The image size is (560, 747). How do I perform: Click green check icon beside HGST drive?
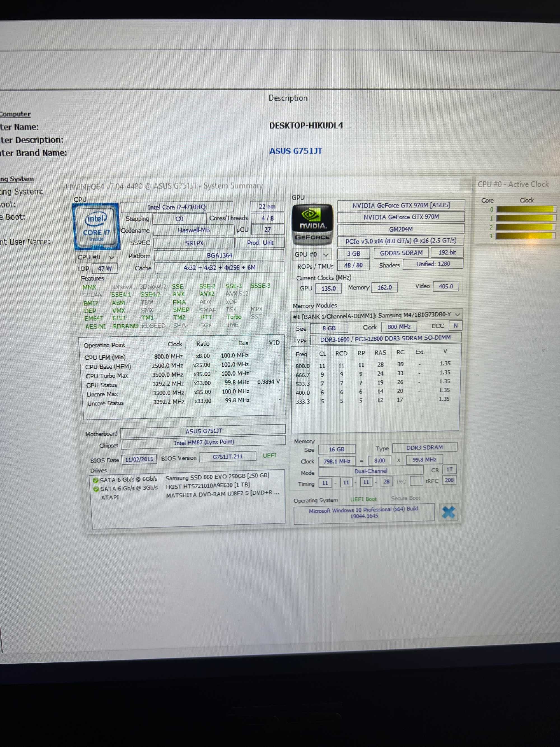(96, 489)
